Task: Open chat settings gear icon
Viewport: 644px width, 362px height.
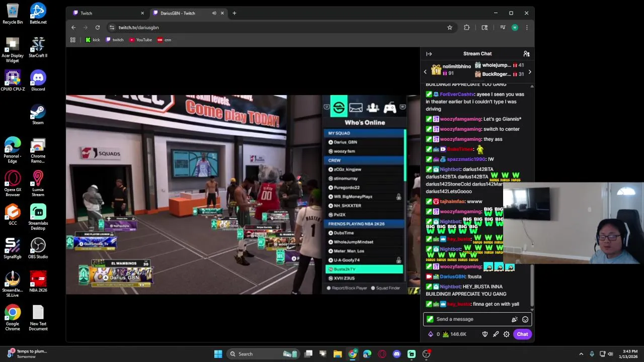Action: click(x=507, y=334)
